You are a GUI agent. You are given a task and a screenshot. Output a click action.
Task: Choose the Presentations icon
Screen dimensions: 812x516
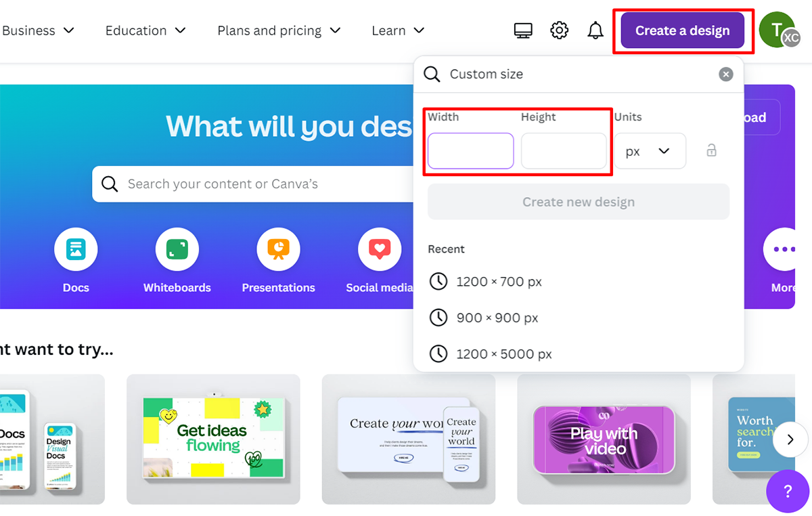(x=278, y=250)
